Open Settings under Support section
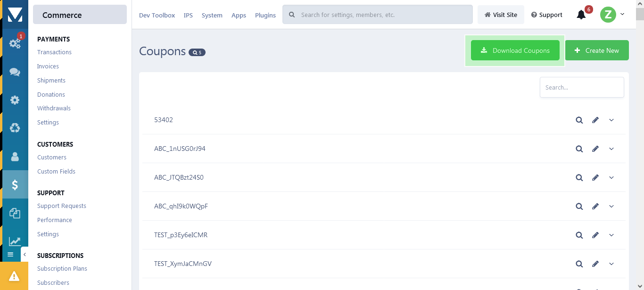Image resolution: width=644 pixels, height=290 pixels. tap(48, 234)
